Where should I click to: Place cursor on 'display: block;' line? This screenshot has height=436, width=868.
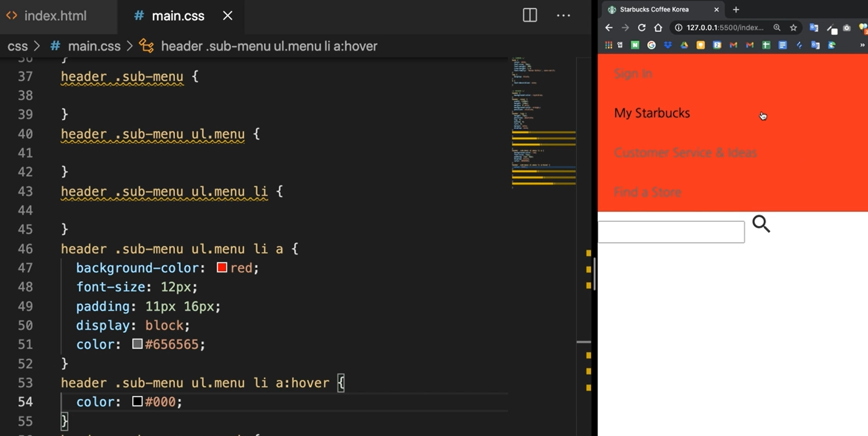click(x=133, y=325)
